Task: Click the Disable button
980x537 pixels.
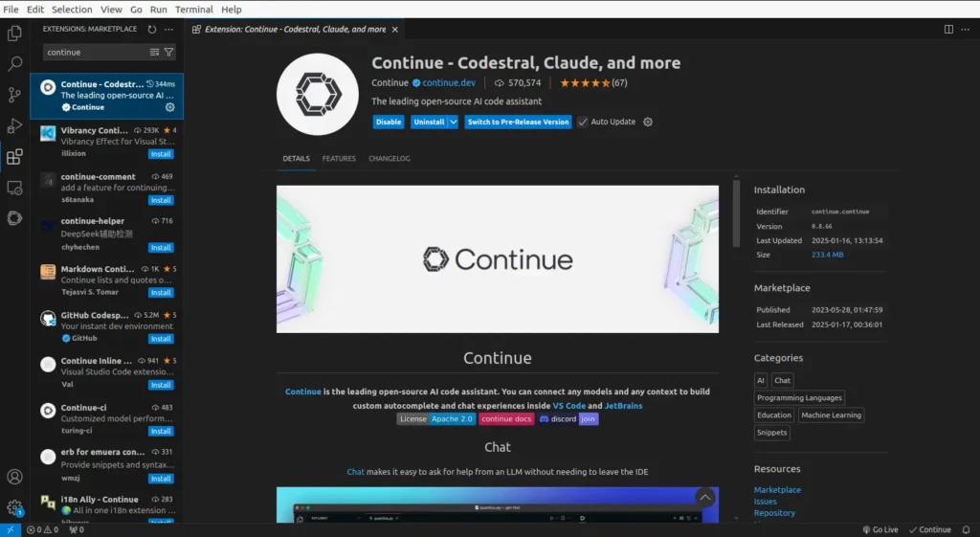Action: [x=389, y=122]
